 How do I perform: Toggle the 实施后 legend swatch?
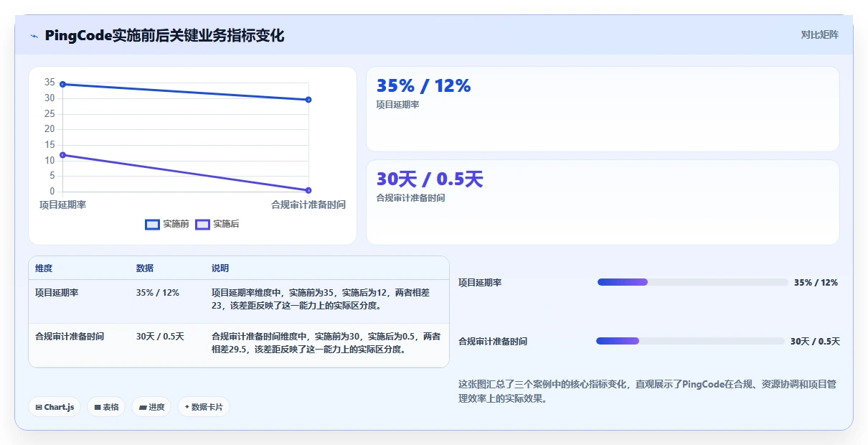pos(202,224)
